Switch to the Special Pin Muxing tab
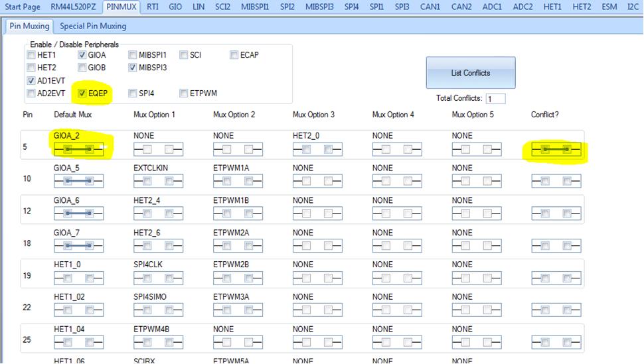644x364 pixels. [93, 27]
